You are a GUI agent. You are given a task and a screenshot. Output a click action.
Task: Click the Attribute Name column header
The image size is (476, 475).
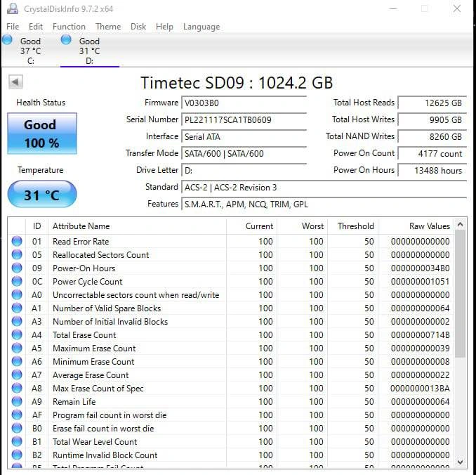pos(137,226)
